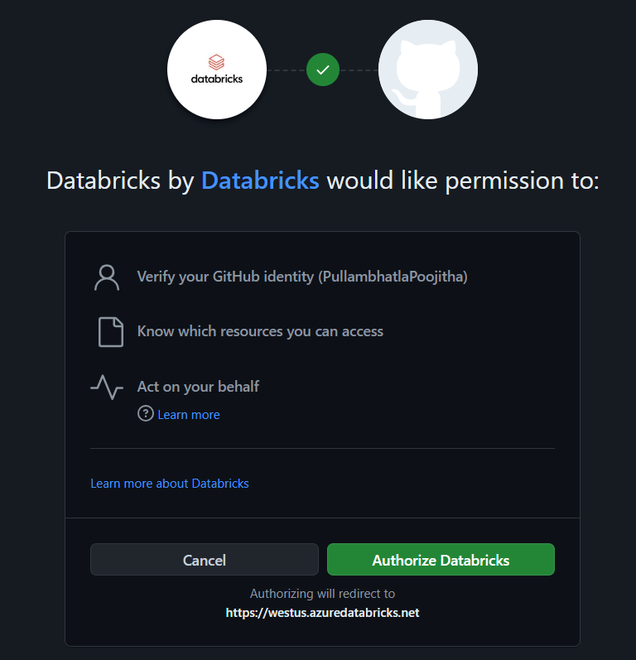Image resolution: width=636 pixels, height=660 pixels.
Task: Open the blue Databricks publisher link in heading
Action: click(x=260, y=181)
